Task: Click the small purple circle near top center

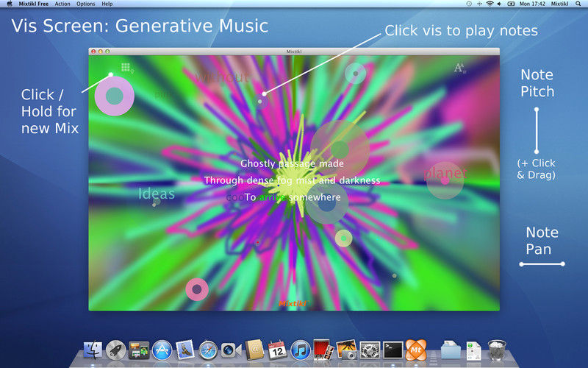Action: (260, 102)
